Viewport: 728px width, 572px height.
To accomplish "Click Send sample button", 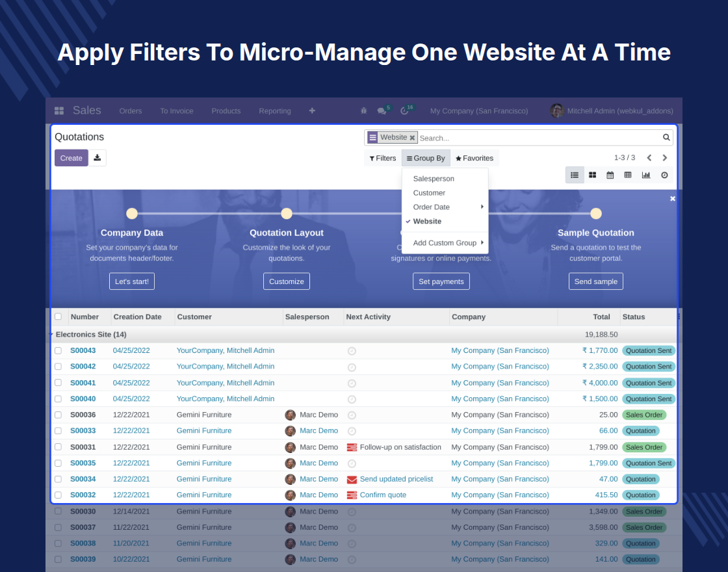I will [595, 281].
